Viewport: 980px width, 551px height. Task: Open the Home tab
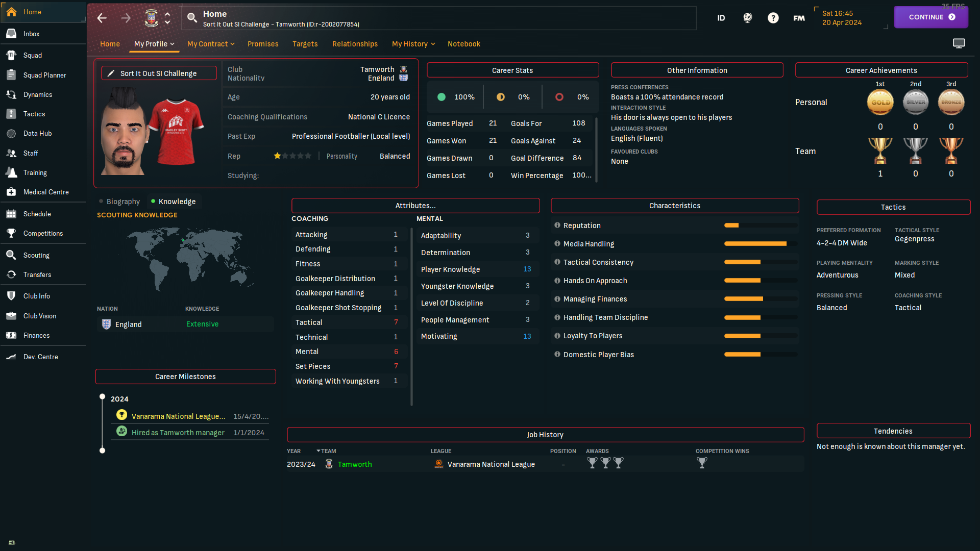coord(110,44)
